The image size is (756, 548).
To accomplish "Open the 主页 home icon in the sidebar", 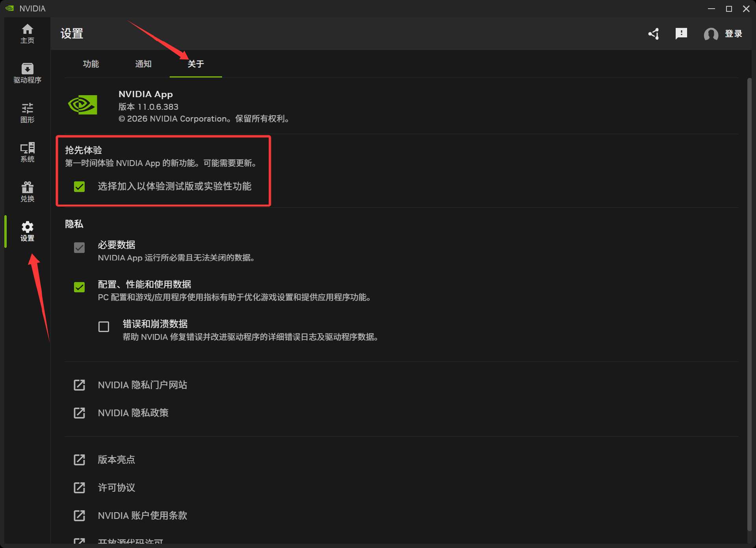I will tap(27, 33).
